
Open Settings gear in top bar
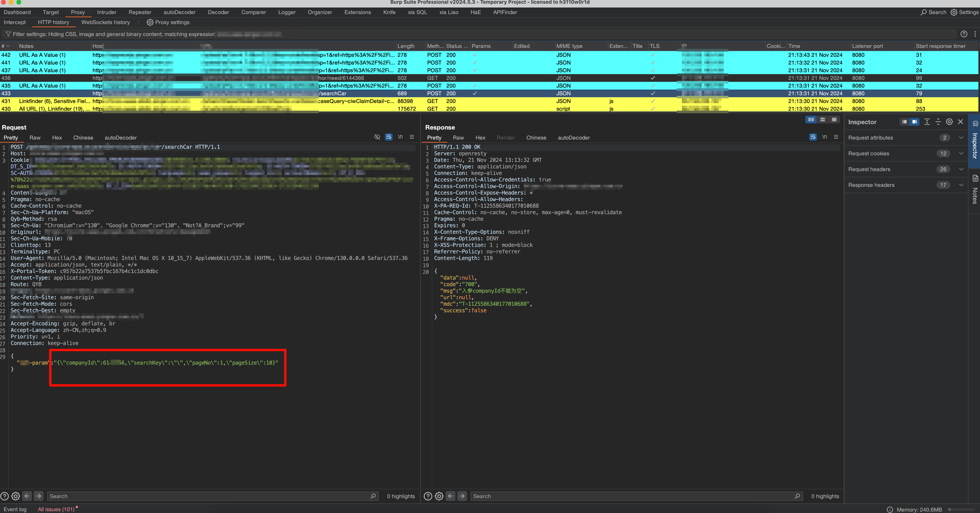pos(954,12)
